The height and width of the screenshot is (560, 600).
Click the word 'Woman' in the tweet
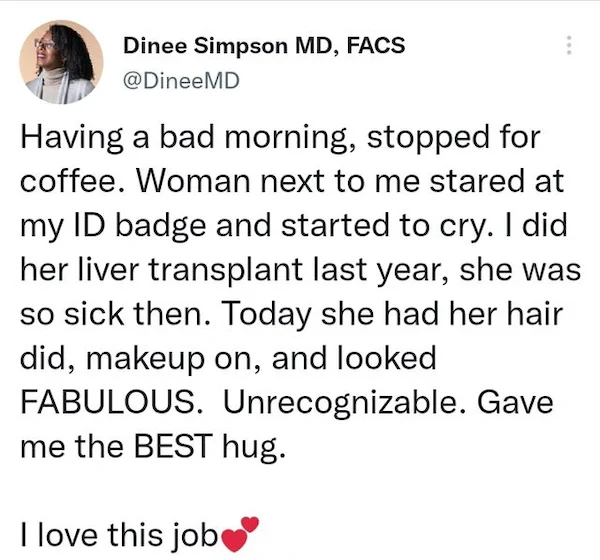(194, 181)
